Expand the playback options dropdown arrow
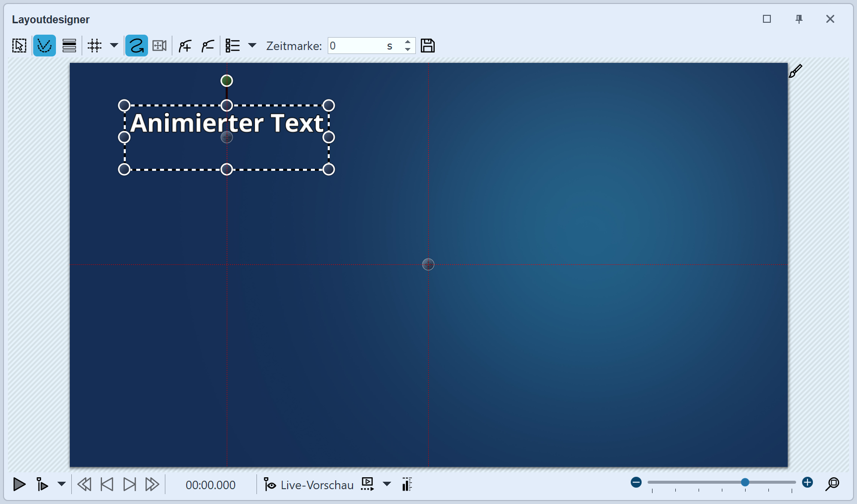 coord(61,484)
